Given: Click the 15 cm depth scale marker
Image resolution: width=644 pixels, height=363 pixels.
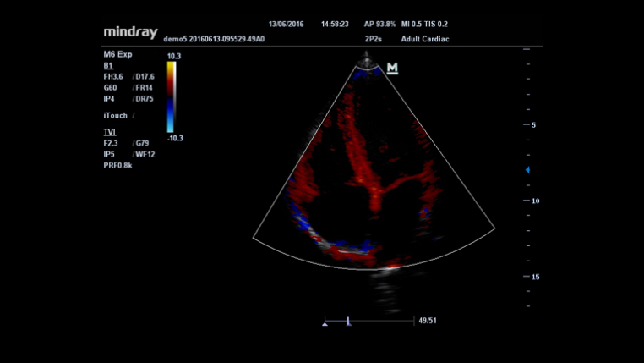Looking at the screenshot, I should coord(535,277).
